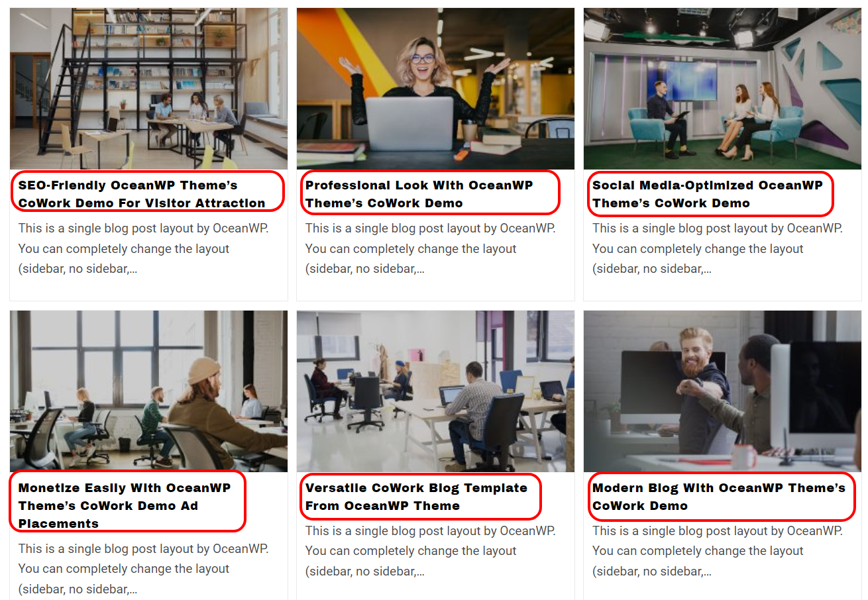This screenshot has height=600, width=868.
Task: Open the SEO-Friendly OceanWP Theme's CoWork Demo post title
Action: coord(142,194)
